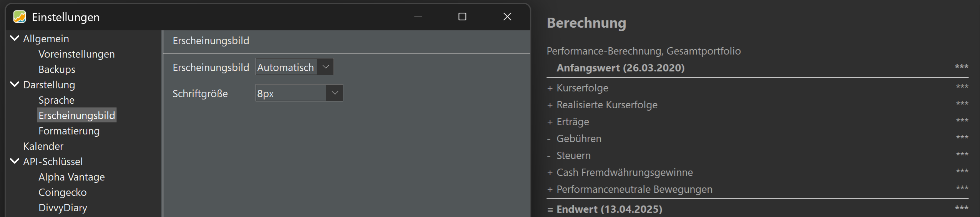The height and width of the screenshot is (217, 980).
Task: Select the highlighted Erscheinungsbild tree entry
Action: coord(77,115)
